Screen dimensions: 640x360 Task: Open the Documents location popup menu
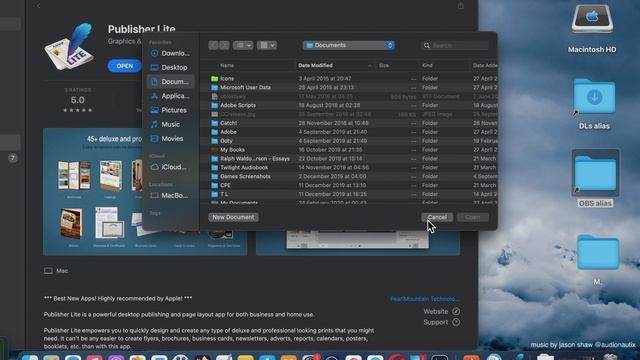point(349,45)
